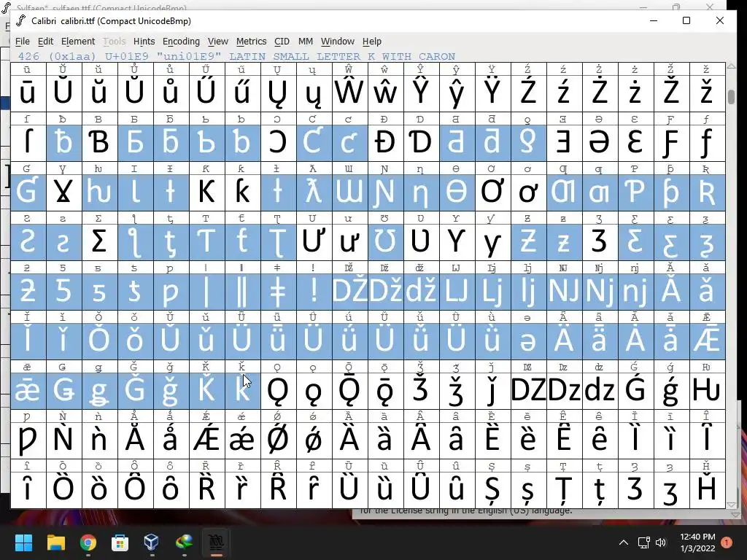Select the long s (ſ) glyph cell
Viewport: 747px width, 560px height.
(28, 142)
